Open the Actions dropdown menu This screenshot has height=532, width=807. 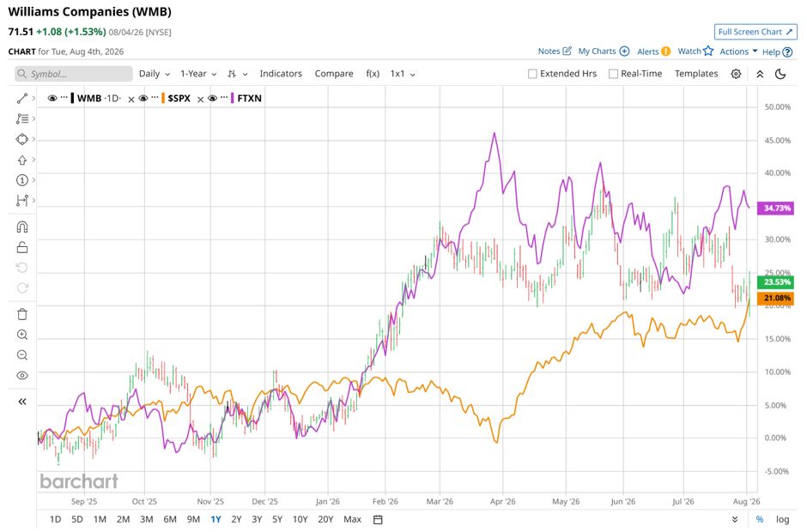pyautogui.click(x=738, y=51)
